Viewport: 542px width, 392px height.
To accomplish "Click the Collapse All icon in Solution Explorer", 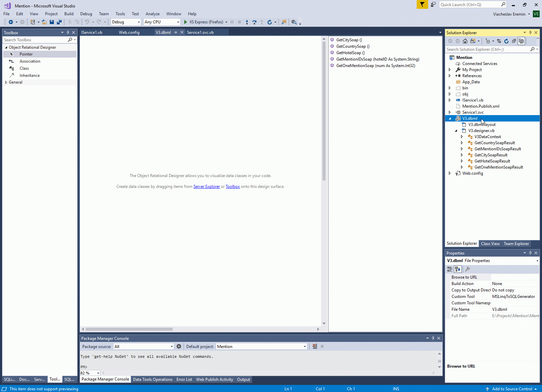I will tap(514, 41).
